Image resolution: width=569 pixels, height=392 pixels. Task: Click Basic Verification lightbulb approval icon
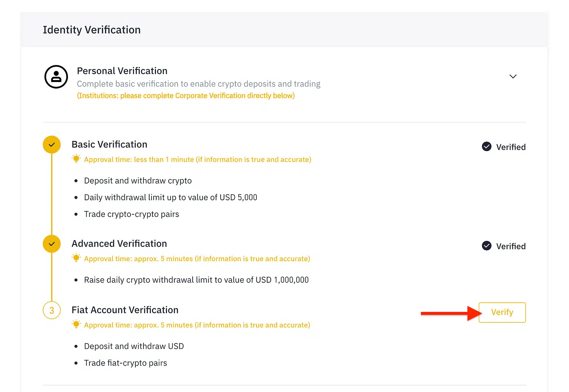[76, 159]
